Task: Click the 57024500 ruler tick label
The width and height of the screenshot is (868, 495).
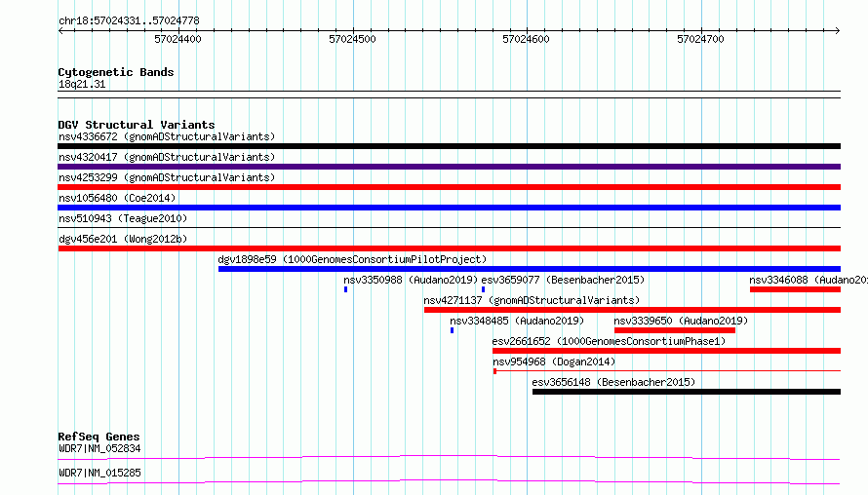Action: pyautogui.click(x=352, y=39)
